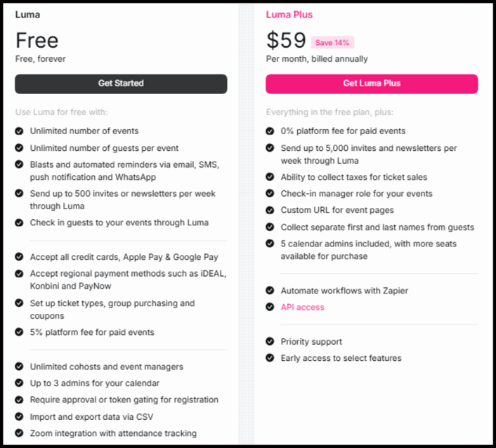Click the Get Started button
496x448 pixels.
point(121,84)
